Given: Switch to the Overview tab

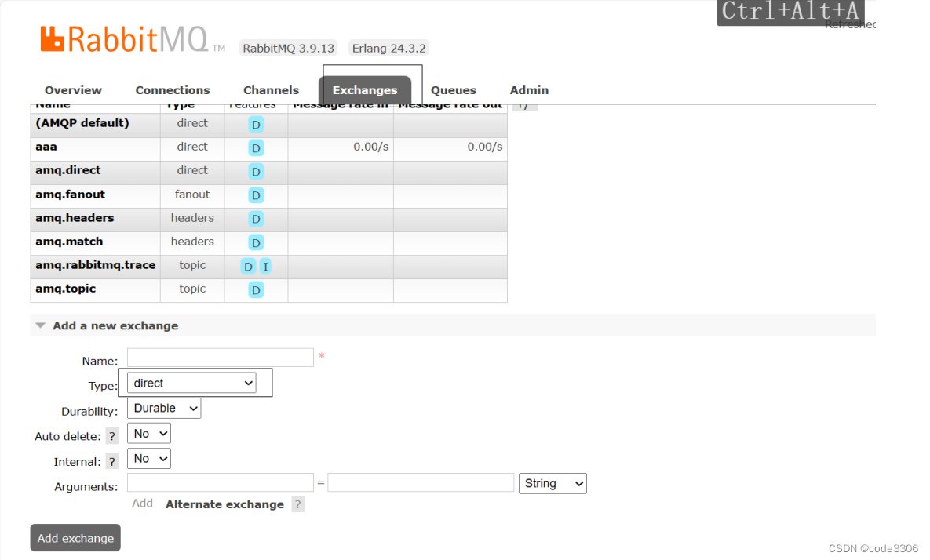Looking at the screenshot, I should (x=73, y=90).
